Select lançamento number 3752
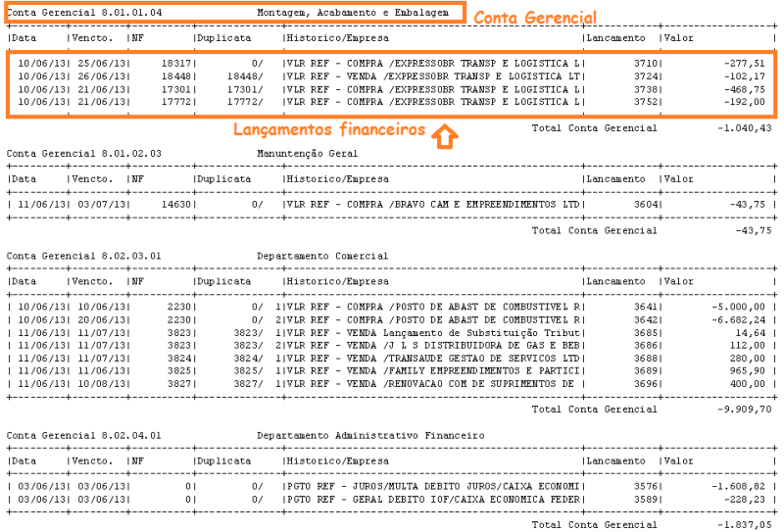The width and height of the screenshot is (784, 532). [x=646, y=102]
